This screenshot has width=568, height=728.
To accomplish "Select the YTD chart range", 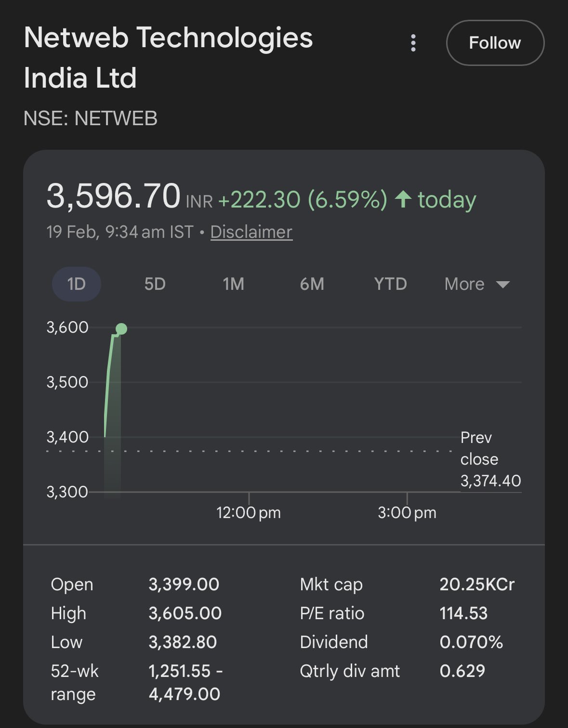I will coord(390,284).
